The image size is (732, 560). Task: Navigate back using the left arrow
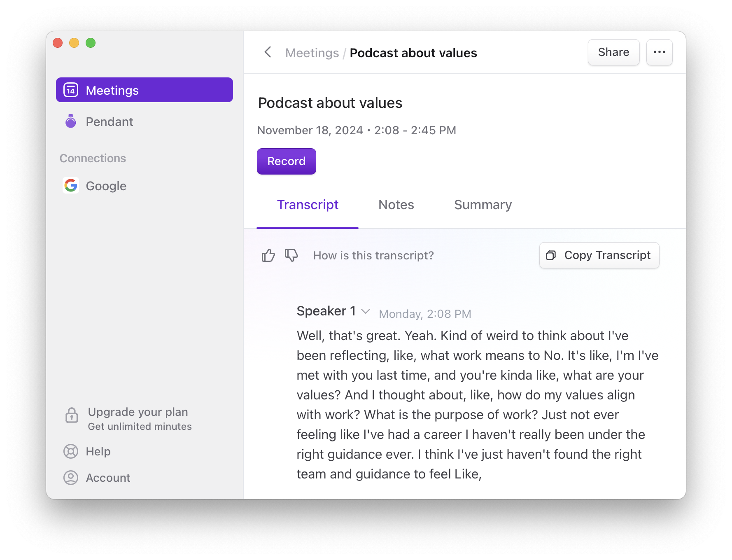[x=268, y=52]
